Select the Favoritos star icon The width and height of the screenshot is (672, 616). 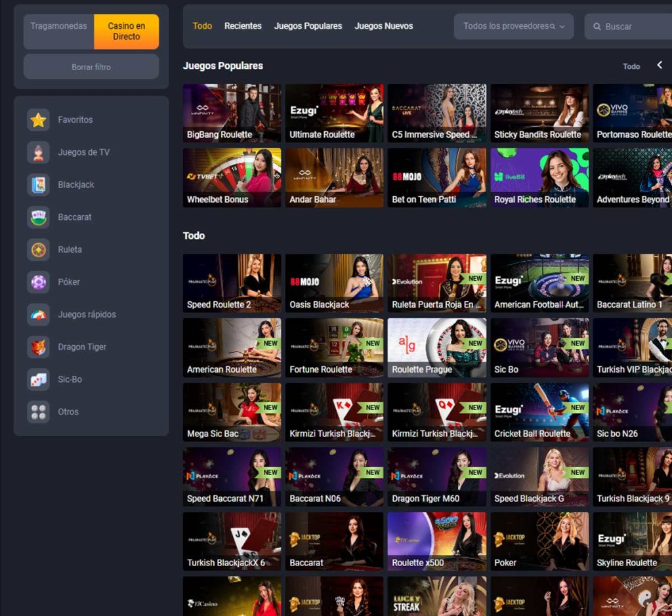[x=38, y=119]
